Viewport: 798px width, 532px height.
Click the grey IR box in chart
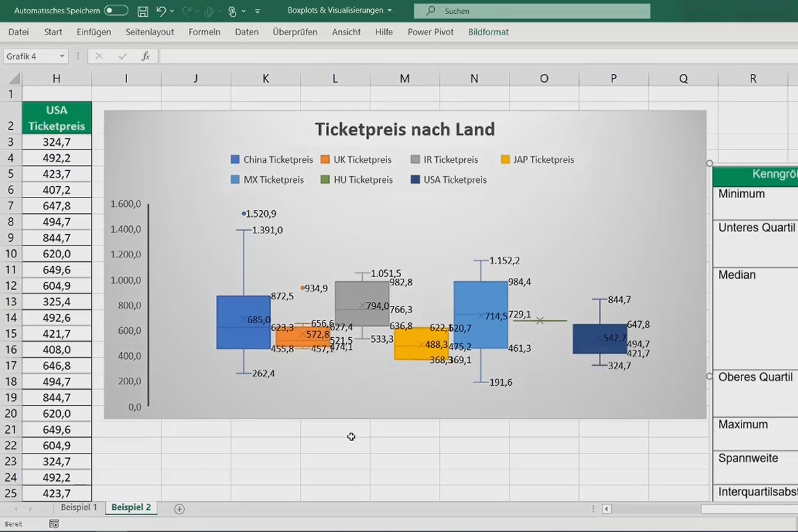(362, 303)
